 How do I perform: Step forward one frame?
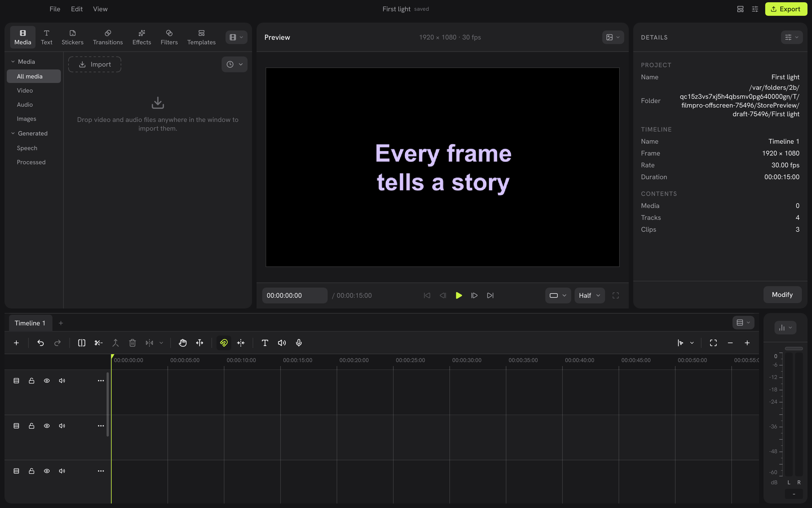click(x=474, y=295)
